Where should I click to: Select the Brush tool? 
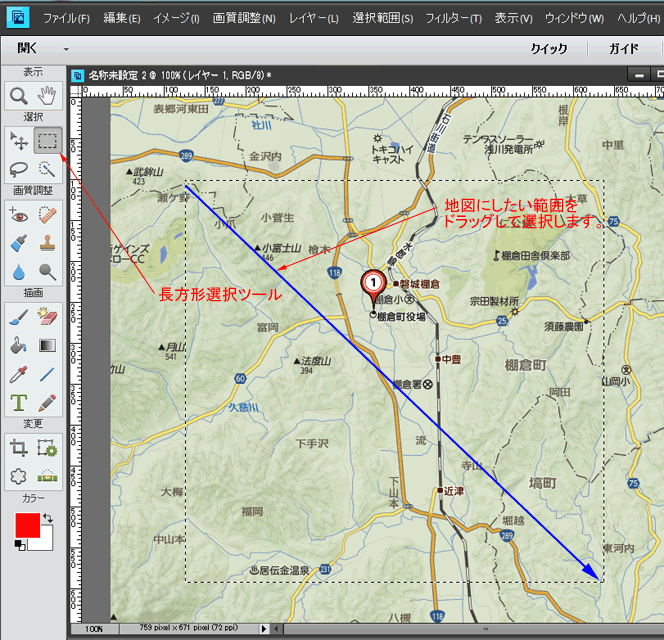point(19,317)
